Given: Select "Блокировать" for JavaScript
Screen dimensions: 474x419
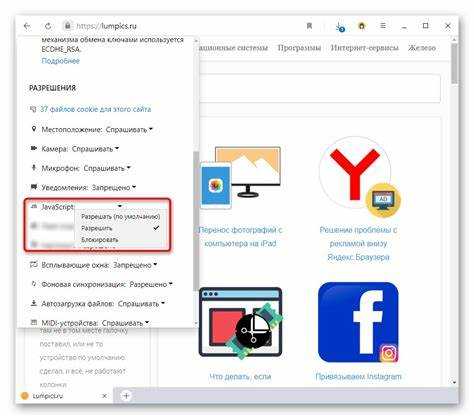Looking at the screenshot, I should click(x=100, y=240).
